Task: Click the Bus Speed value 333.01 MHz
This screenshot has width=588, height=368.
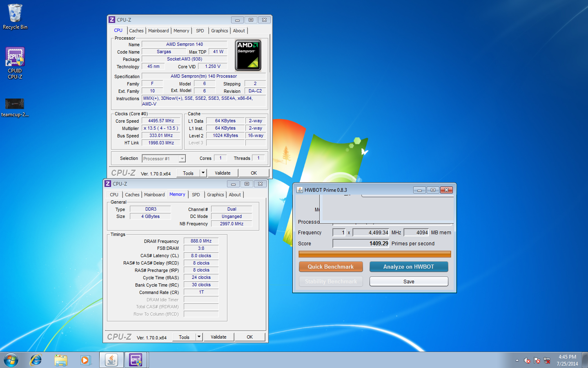Action: coord(161,135)
